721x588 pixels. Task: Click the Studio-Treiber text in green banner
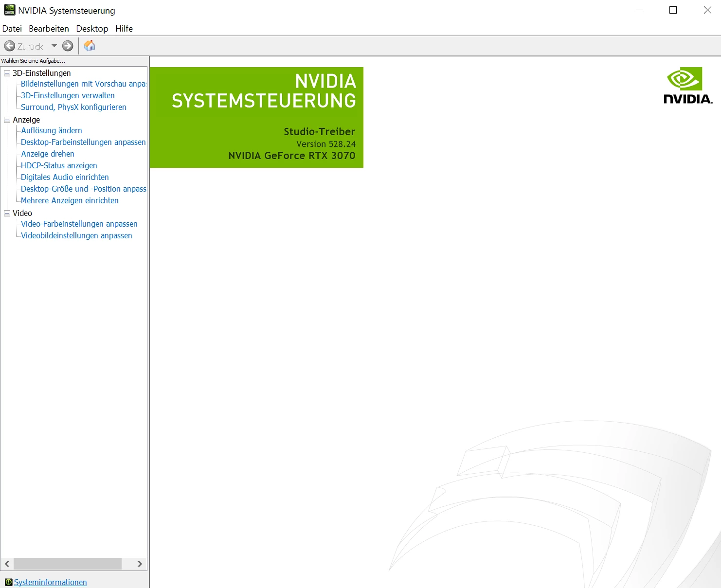pos(320,131)
